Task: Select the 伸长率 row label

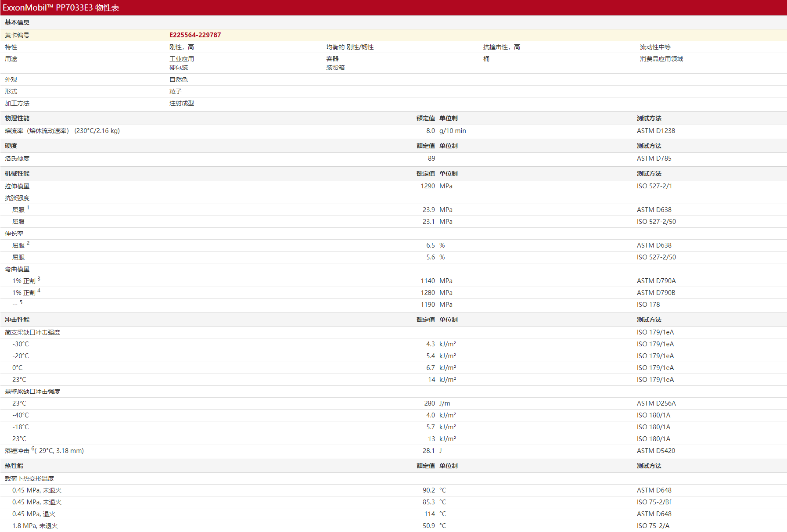Action: coord(14,234)
